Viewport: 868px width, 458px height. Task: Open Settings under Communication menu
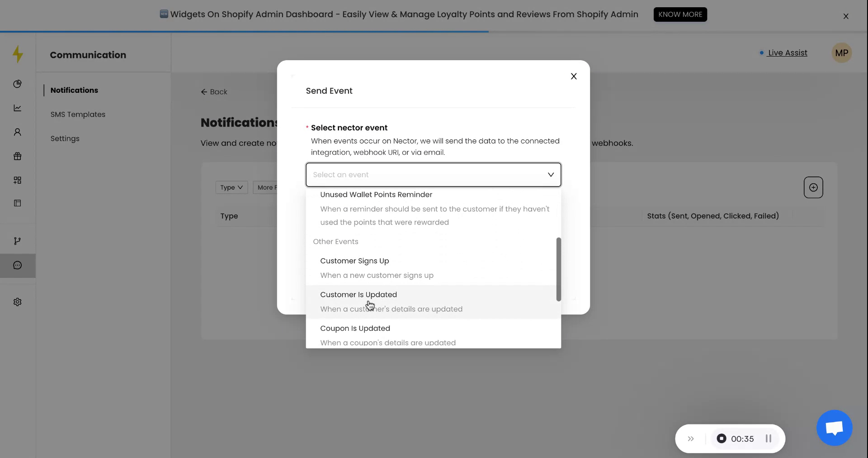coord(65,138)
